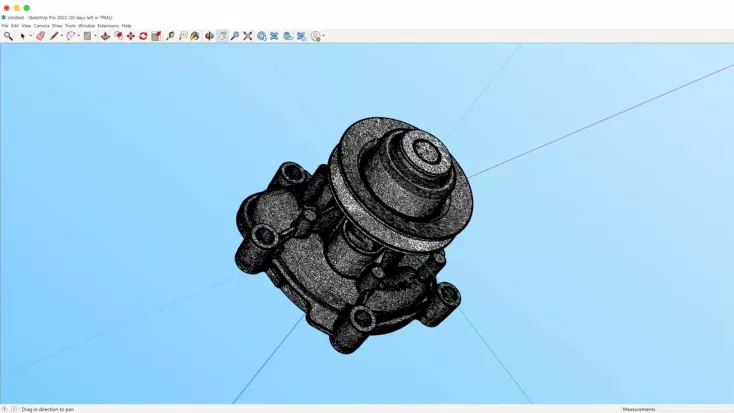Click the Search SketchUp magnifier icon
This screenshot has height=413, width=734.
click(8, 36)
